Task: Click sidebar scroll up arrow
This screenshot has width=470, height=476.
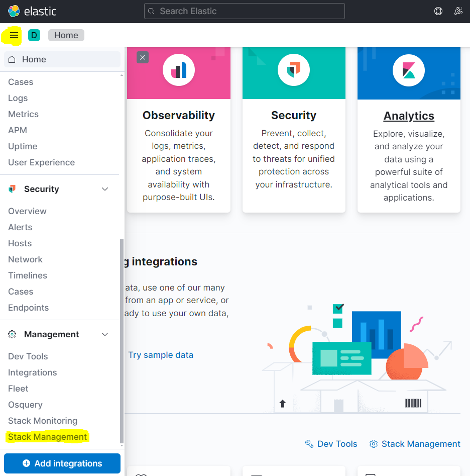Action: (122, 75)
